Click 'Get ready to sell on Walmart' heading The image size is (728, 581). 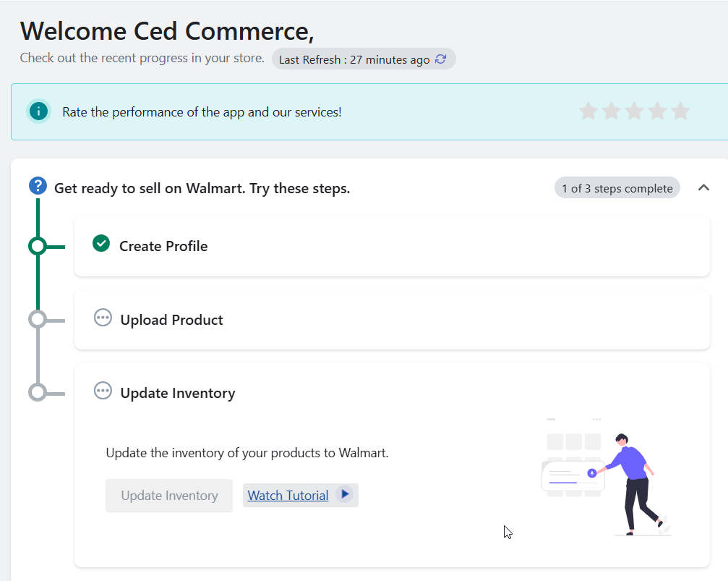click(202, 188)
